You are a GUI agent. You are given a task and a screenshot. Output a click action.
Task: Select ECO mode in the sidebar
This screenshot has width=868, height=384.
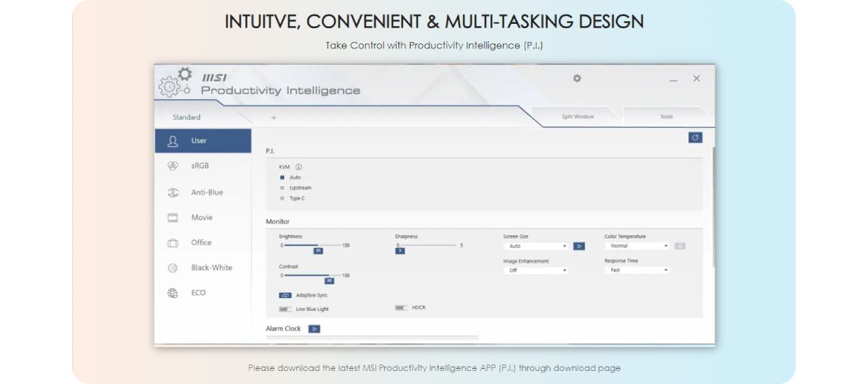pos(203,293)
